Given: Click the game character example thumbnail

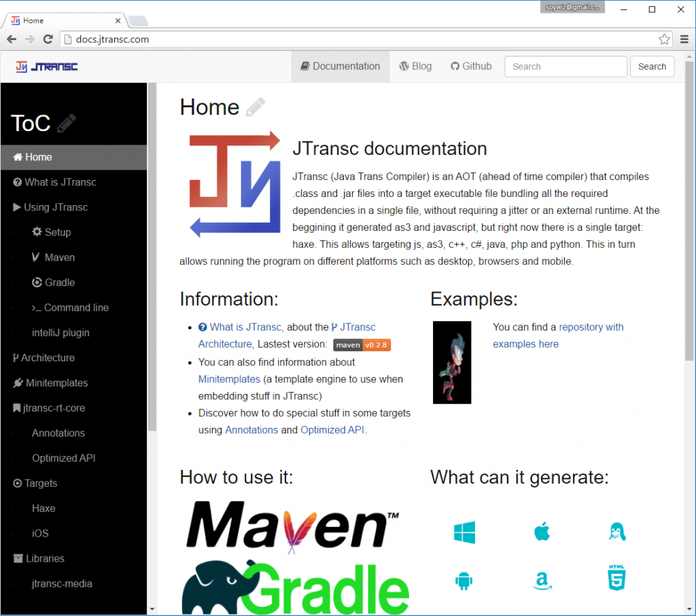Looking at the screenshot, I should (x=452, y=363).
